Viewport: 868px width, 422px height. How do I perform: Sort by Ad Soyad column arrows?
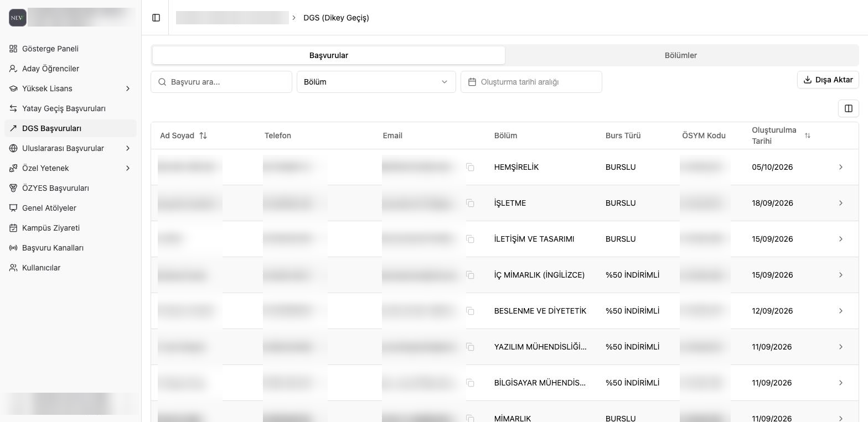pos(203,136)
